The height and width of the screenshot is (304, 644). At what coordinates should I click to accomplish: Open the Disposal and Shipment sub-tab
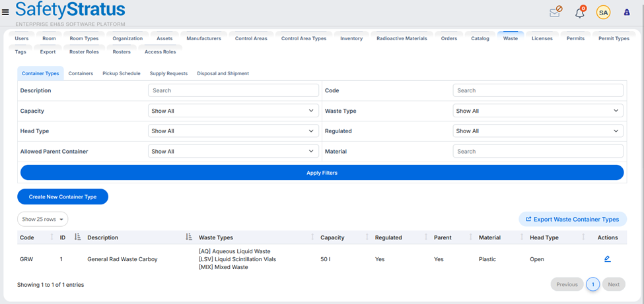(223, 73)
